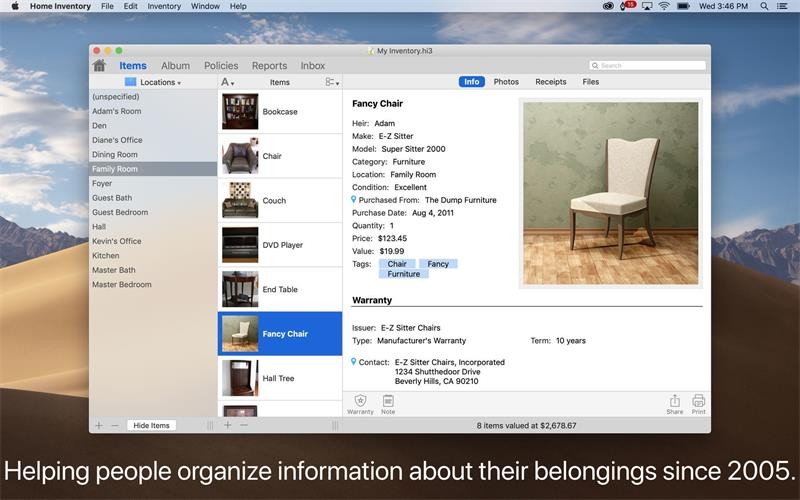800x500 pixels.
Task: Open the Locations grouping dropdown
Action: (160, 82)
